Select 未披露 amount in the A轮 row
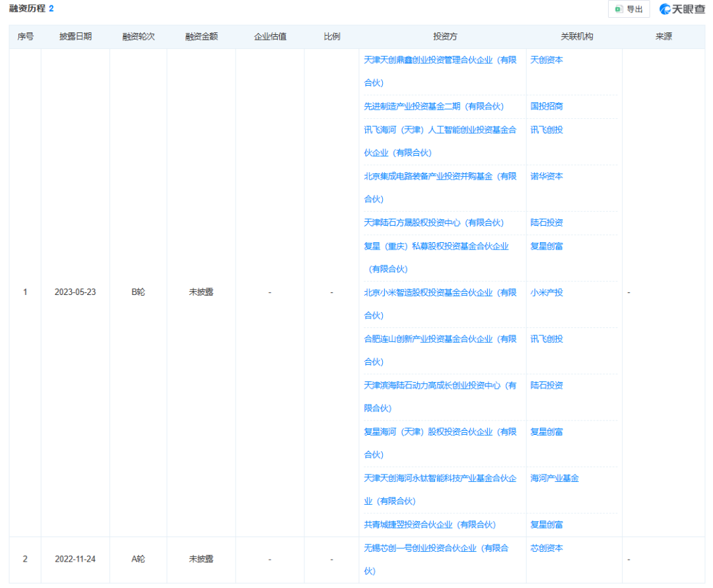 pos(201,560)
